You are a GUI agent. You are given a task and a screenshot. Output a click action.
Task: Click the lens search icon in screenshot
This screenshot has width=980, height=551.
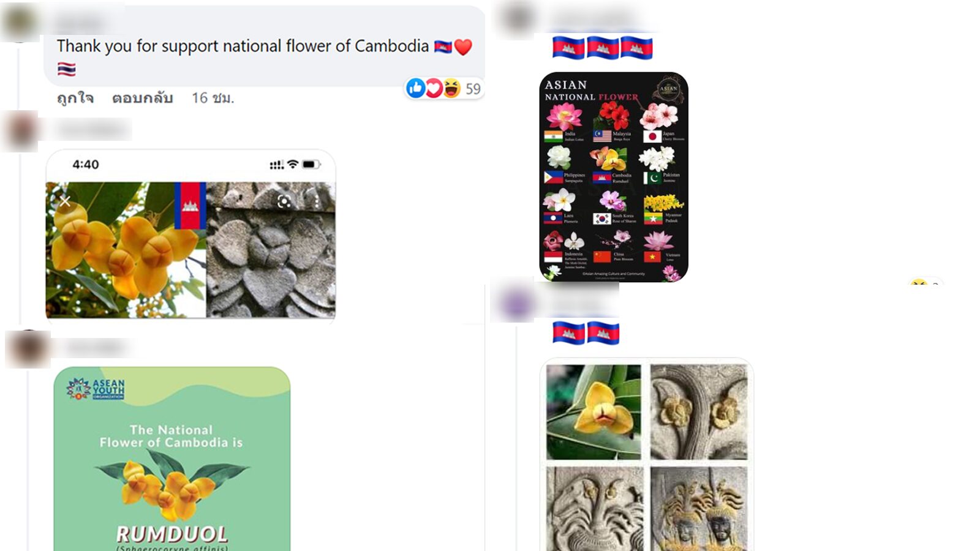(284, 201)
